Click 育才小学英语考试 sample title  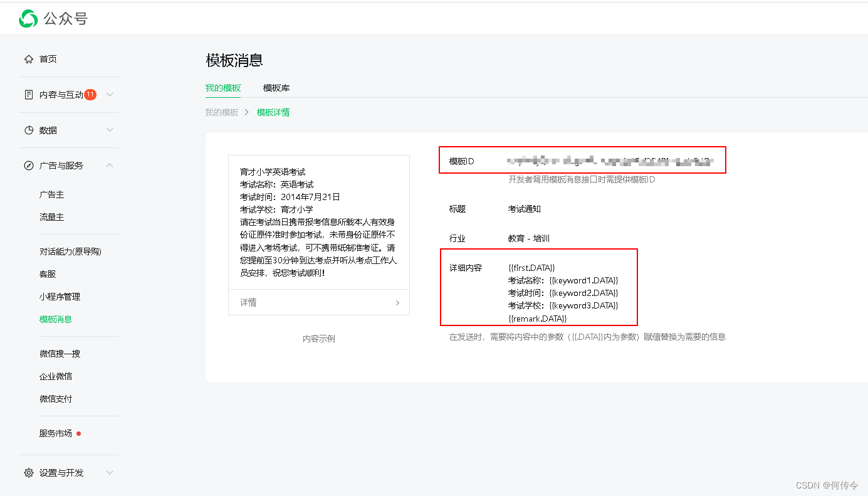coord(273,172)
